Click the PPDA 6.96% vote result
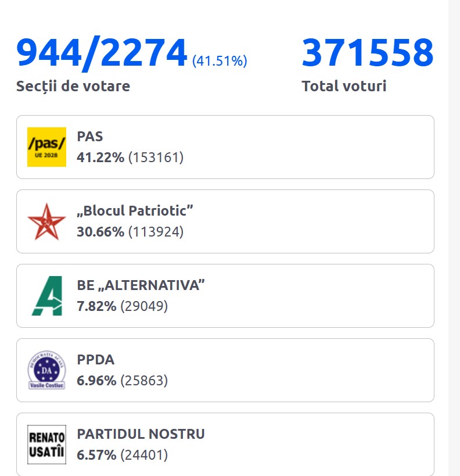The width and height of the screenshot is (460, 476). coord(96,381)
